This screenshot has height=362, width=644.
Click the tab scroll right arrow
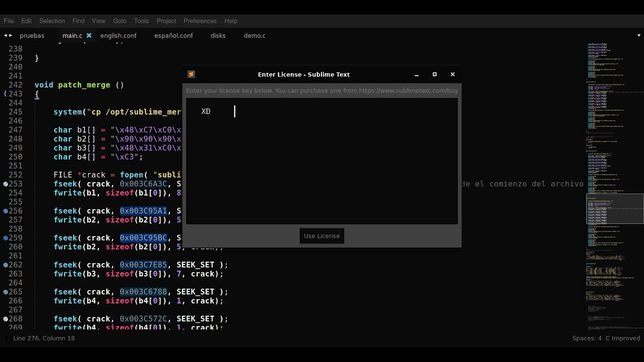click(x=10, y=36)
